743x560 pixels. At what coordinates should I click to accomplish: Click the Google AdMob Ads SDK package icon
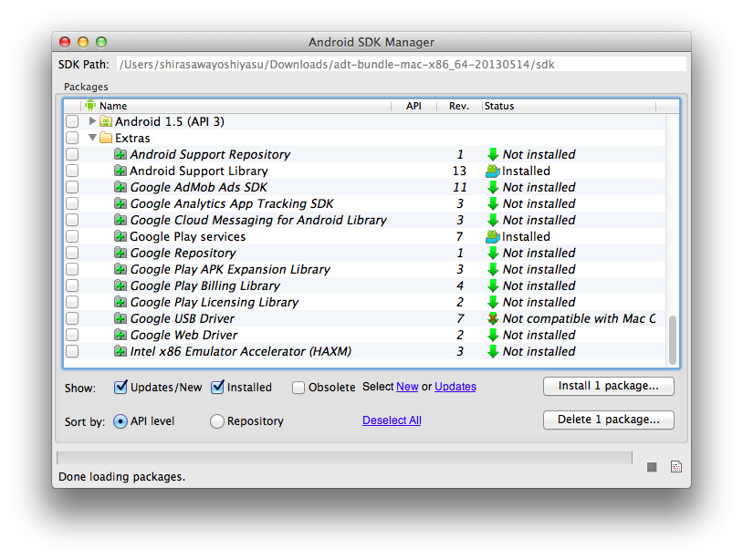tap(120, 187)
